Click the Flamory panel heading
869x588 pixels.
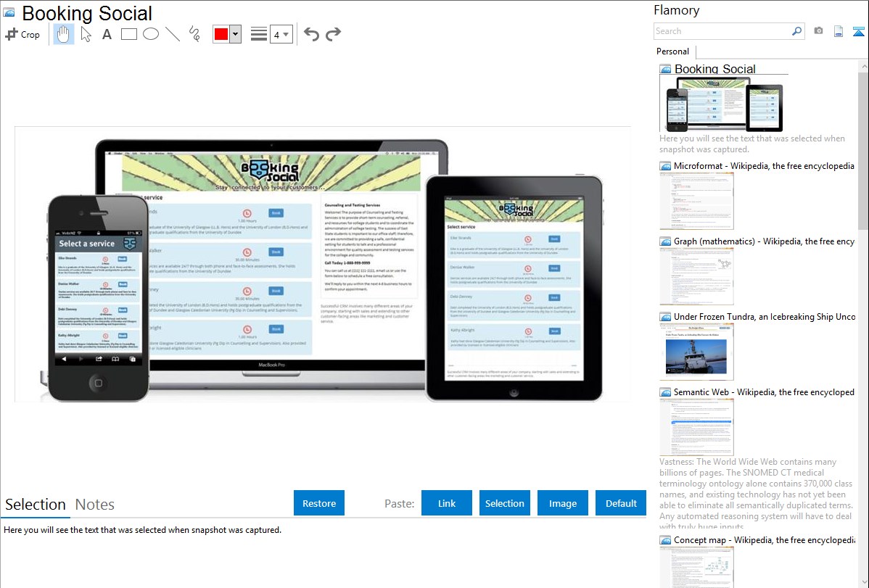coord(676,10)
